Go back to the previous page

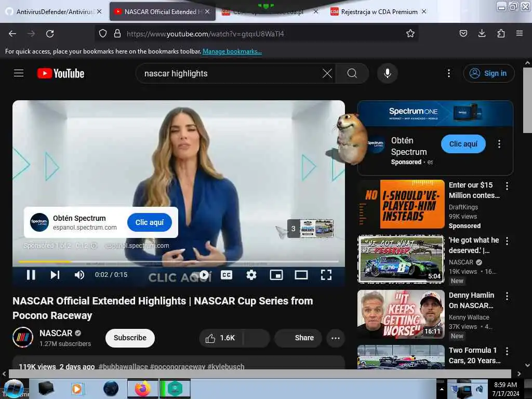coord(12,34)
